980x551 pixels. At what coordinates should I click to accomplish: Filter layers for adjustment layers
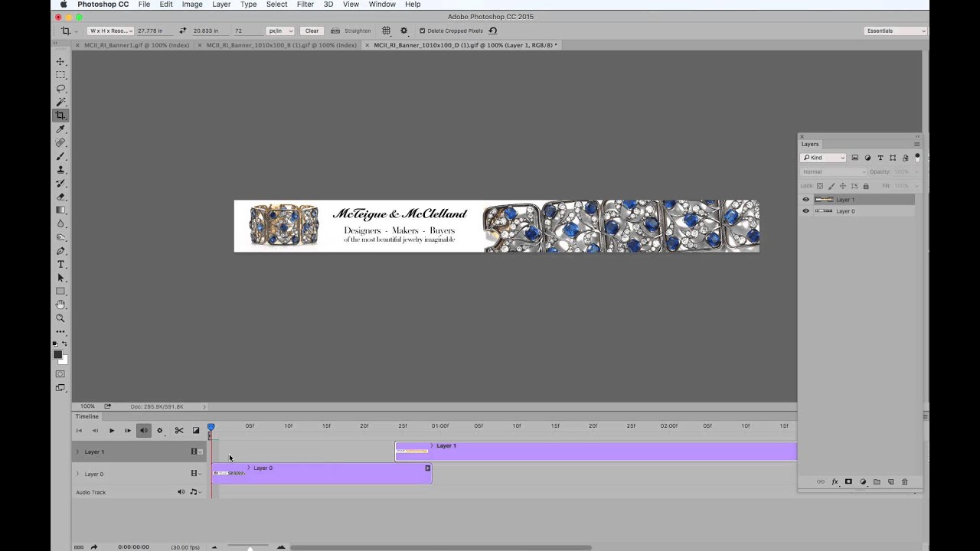click(867, 158)
